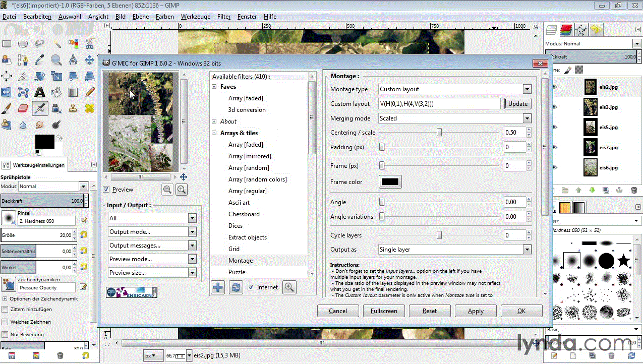643x364 pixels.
Task: Click the Fullscreen button
Action: tap(384, 311)
